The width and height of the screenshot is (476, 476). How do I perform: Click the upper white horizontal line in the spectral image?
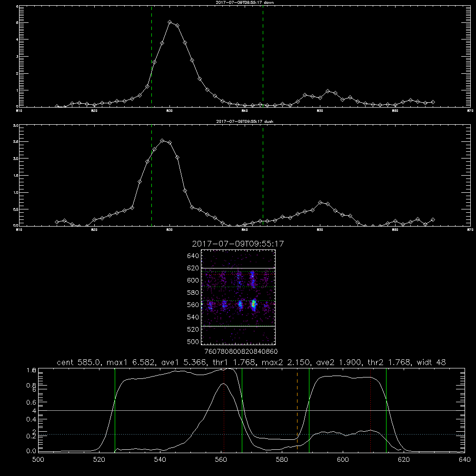[238, 268]
